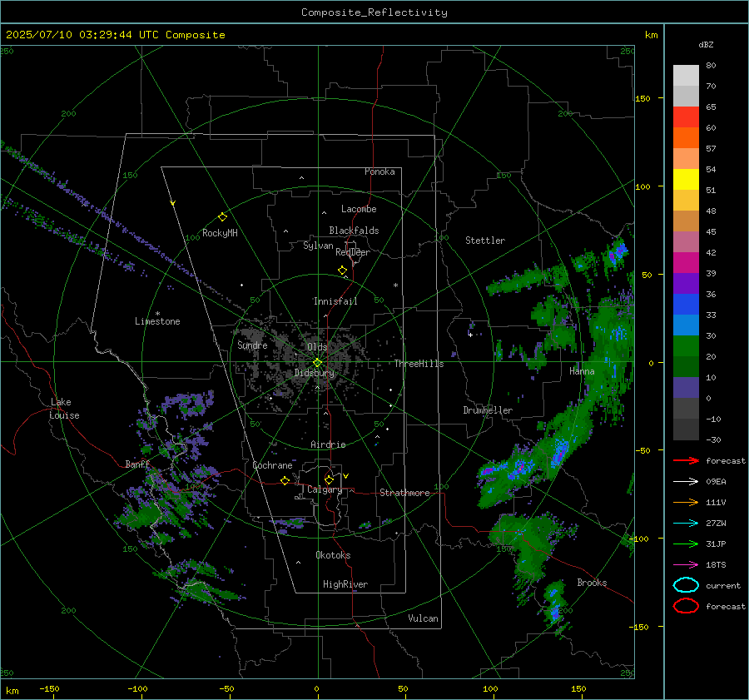Click the yellow diamond marker below Cochrane
This screenshot has width=749, height=700.
pos(285,481)
